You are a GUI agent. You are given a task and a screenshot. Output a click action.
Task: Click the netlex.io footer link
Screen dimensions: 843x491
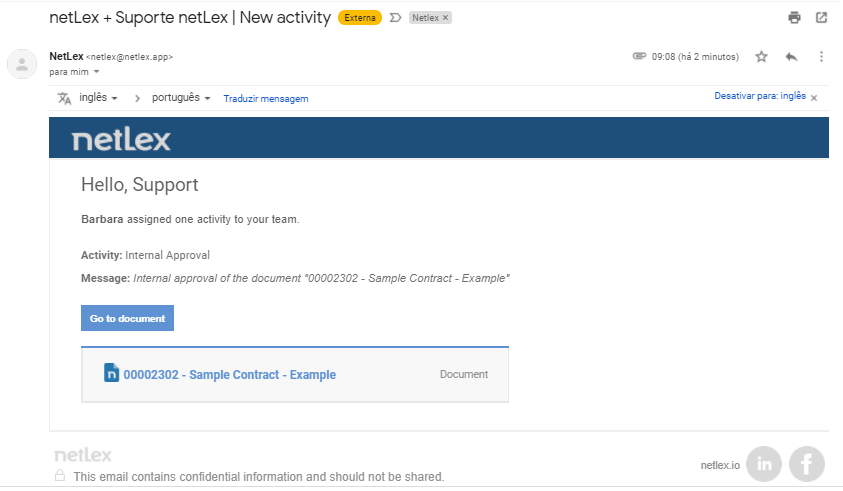point(720,465)
